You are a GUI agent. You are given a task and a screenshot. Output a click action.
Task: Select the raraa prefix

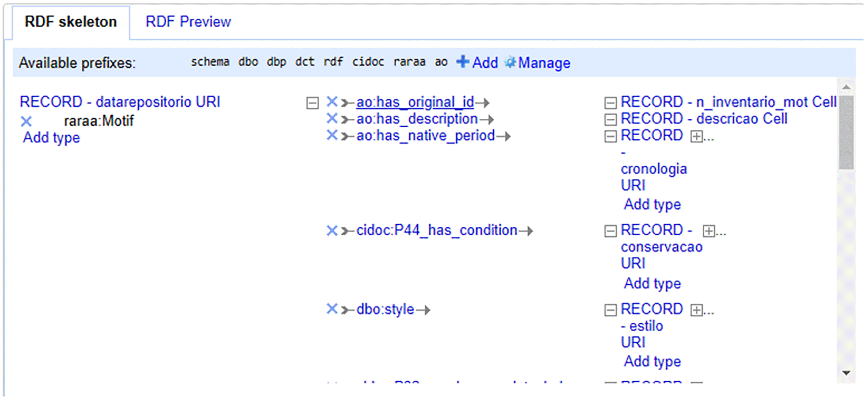tap(409, 62)
